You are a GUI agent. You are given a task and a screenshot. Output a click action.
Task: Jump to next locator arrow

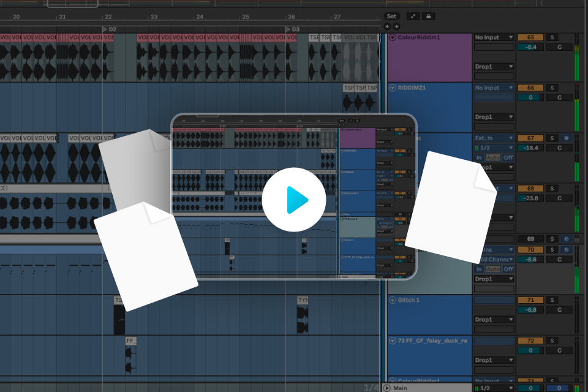396,26
